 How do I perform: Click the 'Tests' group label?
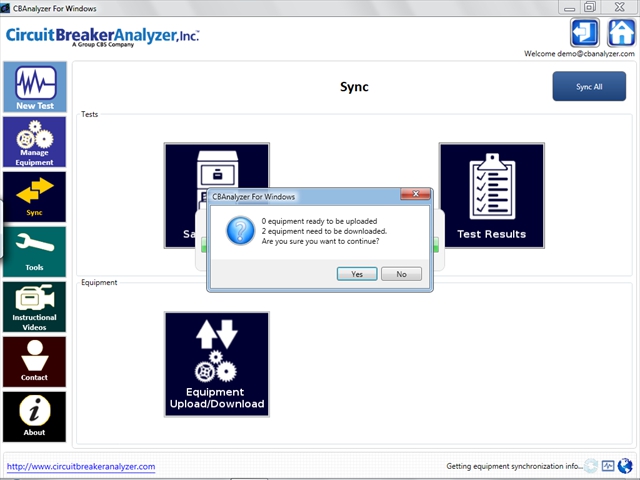89,114
